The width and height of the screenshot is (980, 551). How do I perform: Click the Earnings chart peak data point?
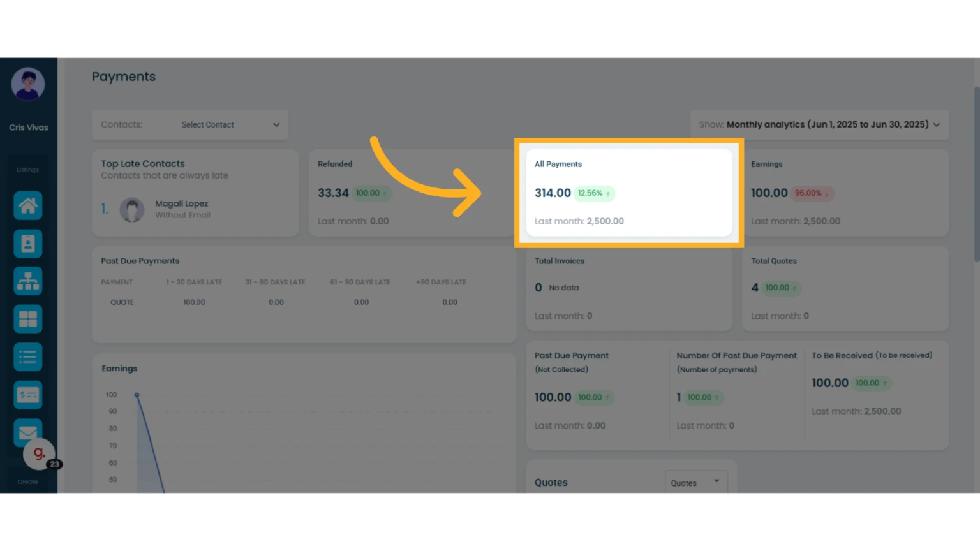point(137,395)
